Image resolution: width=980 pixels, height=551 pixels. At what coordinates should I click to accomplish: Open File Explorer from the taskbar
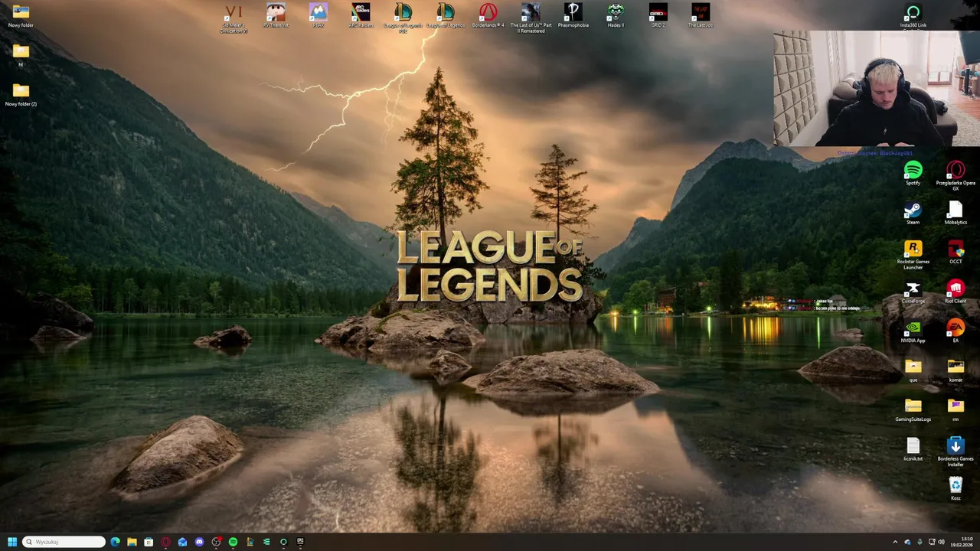132,542
